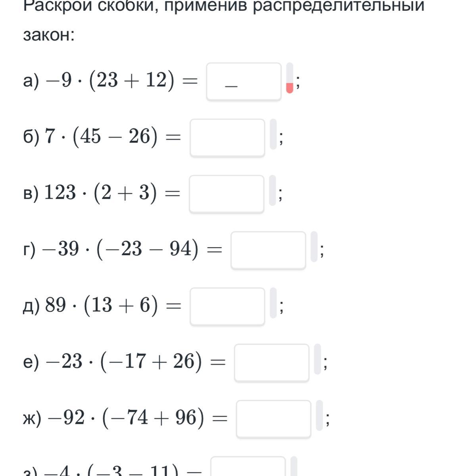Focus the answer box for 7·(45−26)

(x=227, y=138)
